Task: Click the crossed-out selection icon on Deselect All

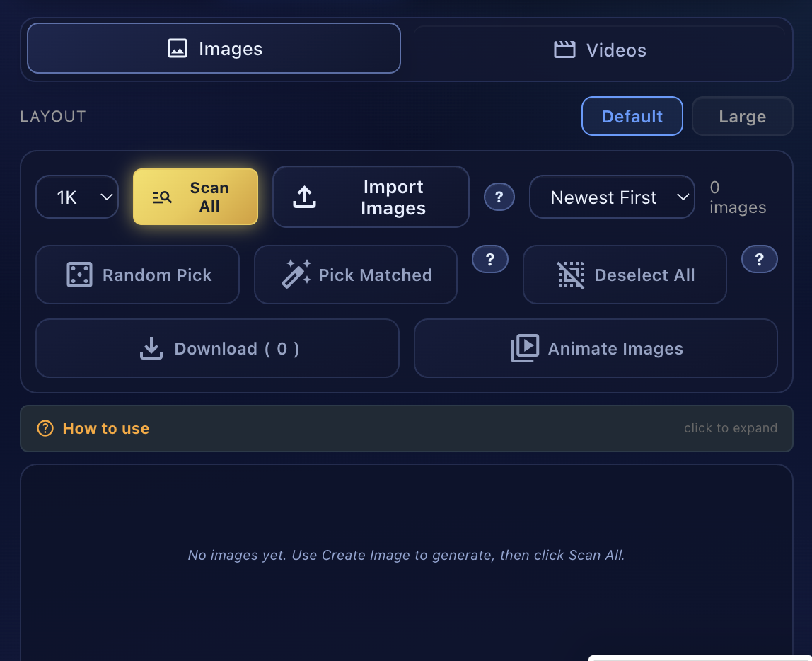Action: (x=571, y=275)
